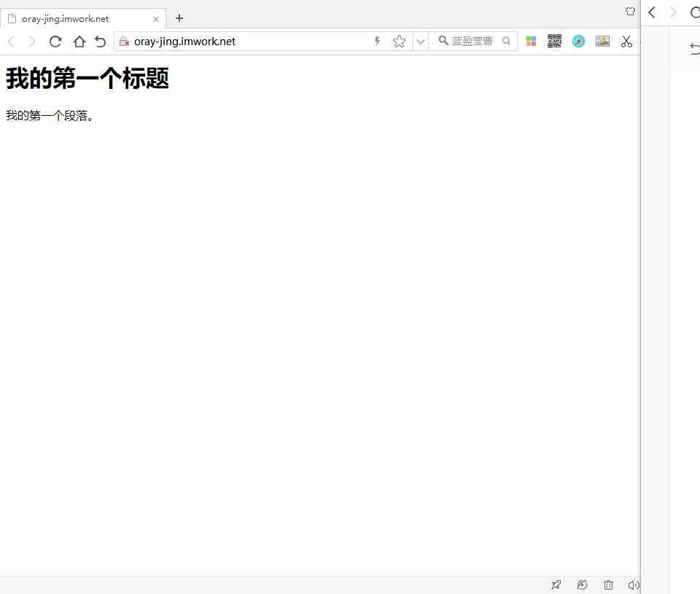Click the colorful grid extension icon

(x=531, y=41)
